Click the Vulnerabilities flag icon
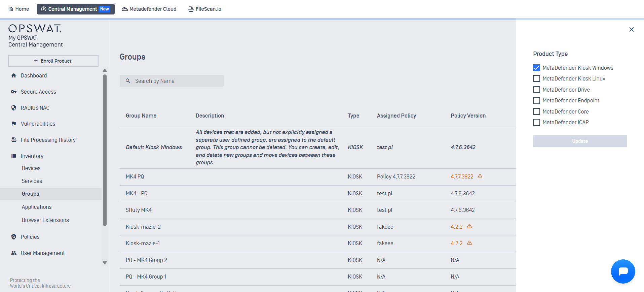 tap(14, 124)
